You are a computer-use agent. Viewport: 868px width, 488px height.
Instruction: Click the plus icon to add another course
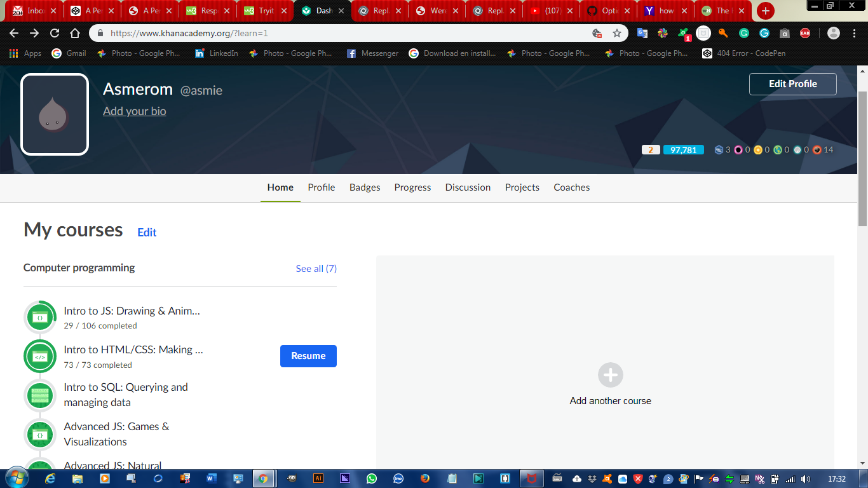tap(610, 375)
